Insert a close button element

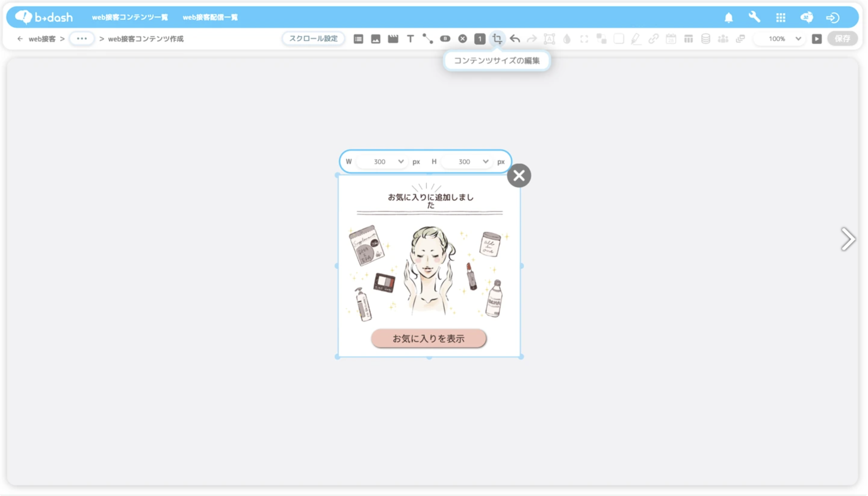coord(462,39)
